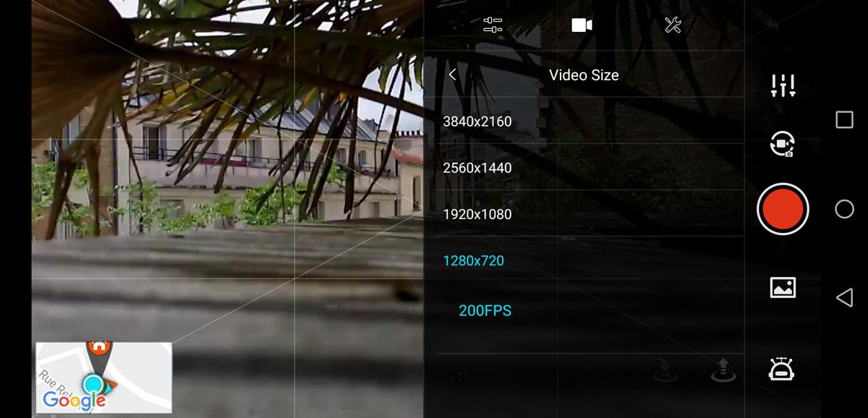Select the 200FPS frame rate option
The width and height of the screenshot is (868, 418).
coord(485,311)
